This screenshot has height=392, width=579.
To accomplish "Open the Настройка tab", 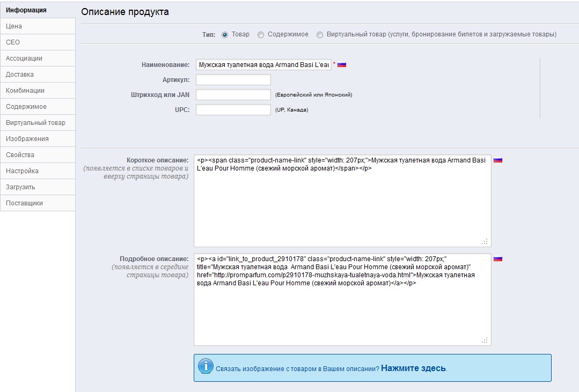I will click(x=38, y=171).
